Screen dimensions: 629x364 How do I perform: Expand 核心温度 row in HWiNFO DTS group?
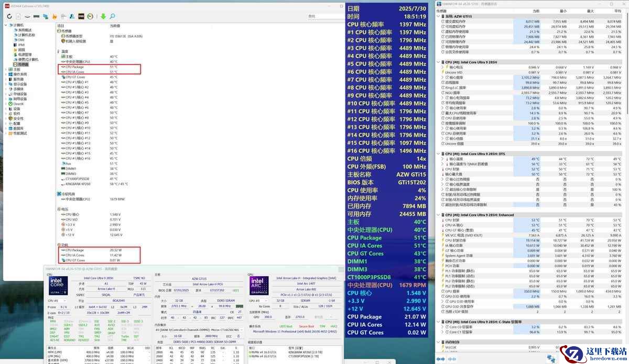442,159
